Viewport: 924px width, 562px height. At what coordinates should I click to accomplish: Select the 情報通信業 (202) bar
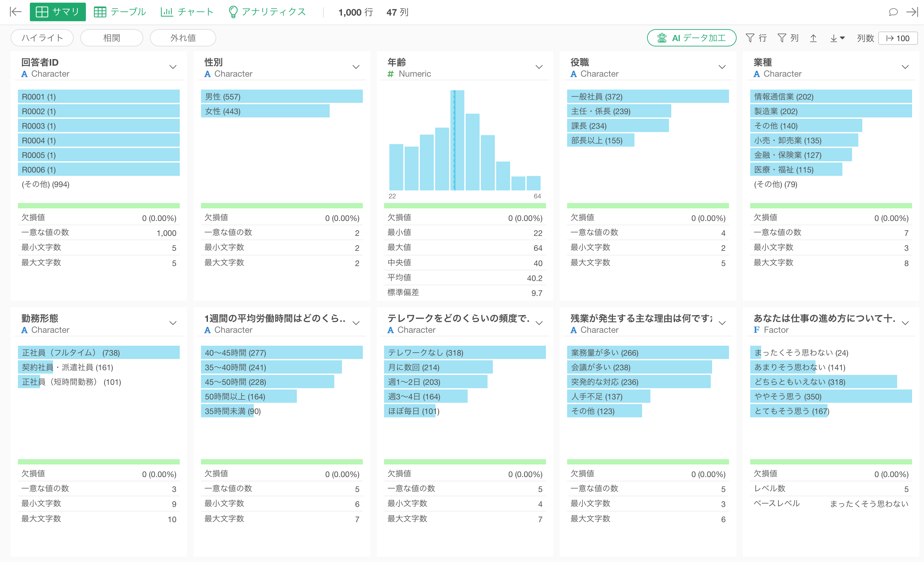[x=830, y=97]
